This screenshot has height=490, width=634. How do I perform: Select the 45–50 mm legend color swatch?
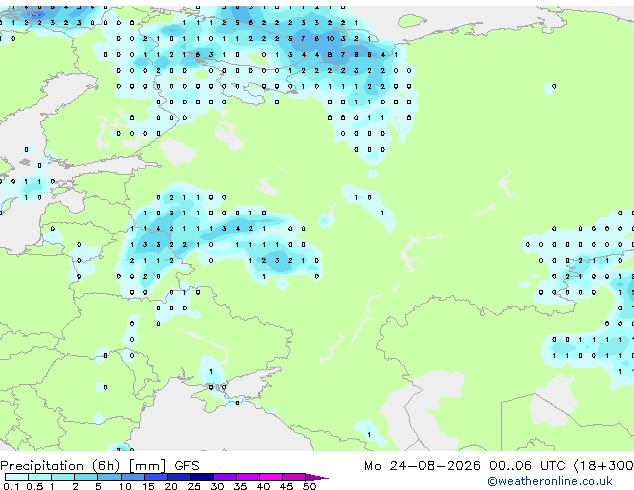[x=294, y=477]
